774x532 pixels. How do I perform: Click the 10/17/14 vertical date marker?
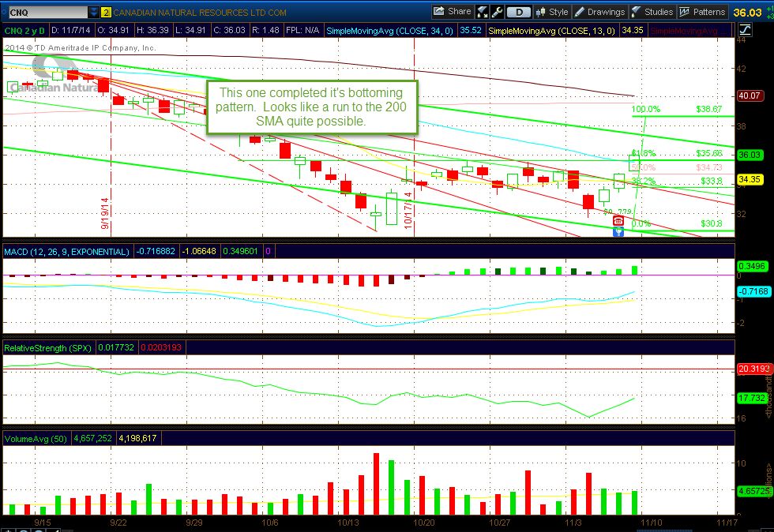pos(408,210)
